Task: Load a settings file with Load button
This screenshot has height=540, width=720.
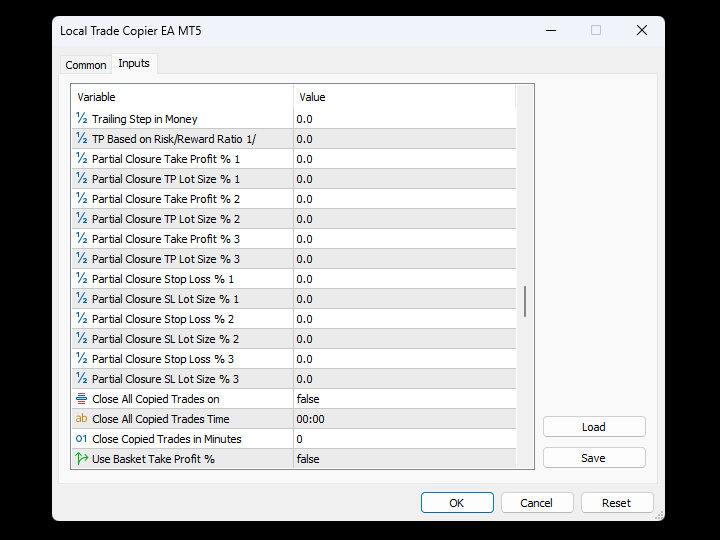Action: (x=594, y=427)
